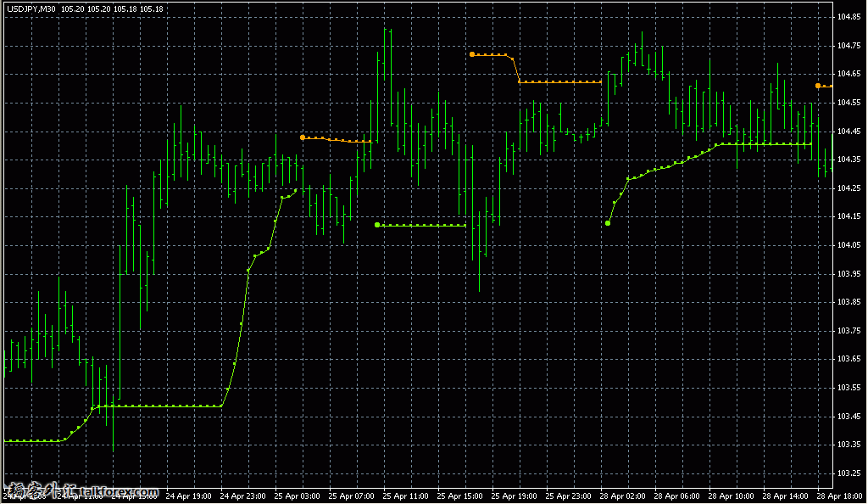Click the 103.45 price level label
This screenshot has width=868, height=504.
849,417
